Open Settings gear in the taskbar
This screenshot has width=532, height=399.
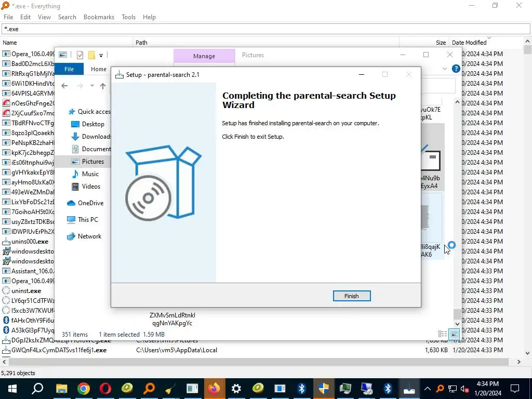click(x=236, y=389)
